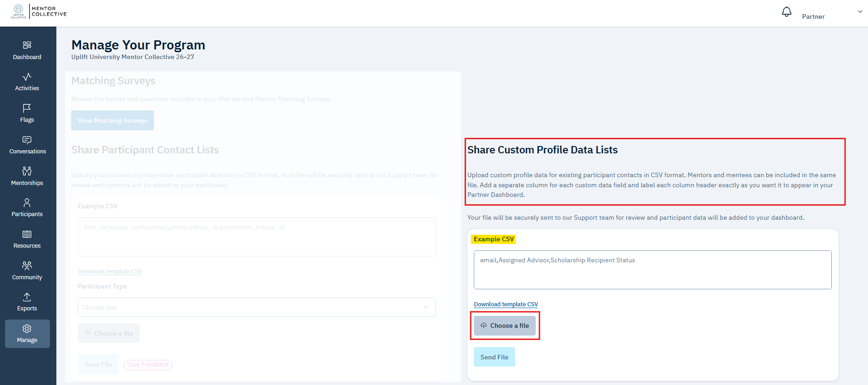This screenshot has height=385, width=868.
Task: Click Download template CSV under Custom Profile Data
Action: 506,304
